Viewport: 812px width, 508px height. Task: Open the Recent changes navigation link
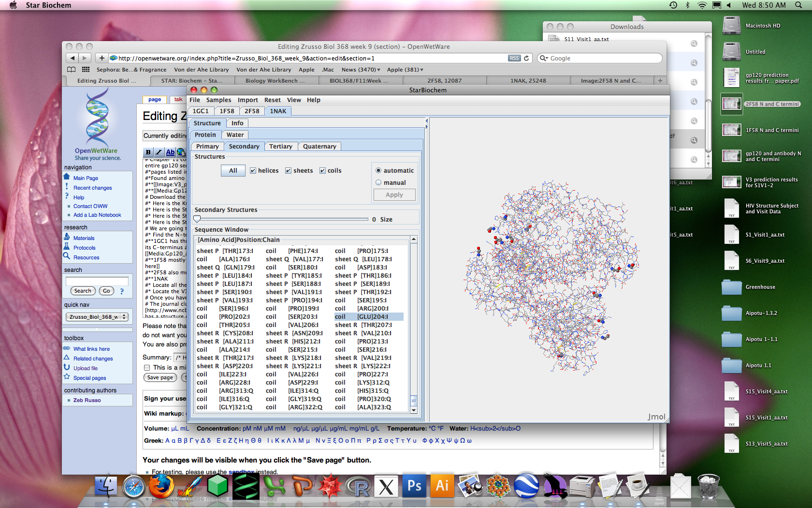coord(92,188)
